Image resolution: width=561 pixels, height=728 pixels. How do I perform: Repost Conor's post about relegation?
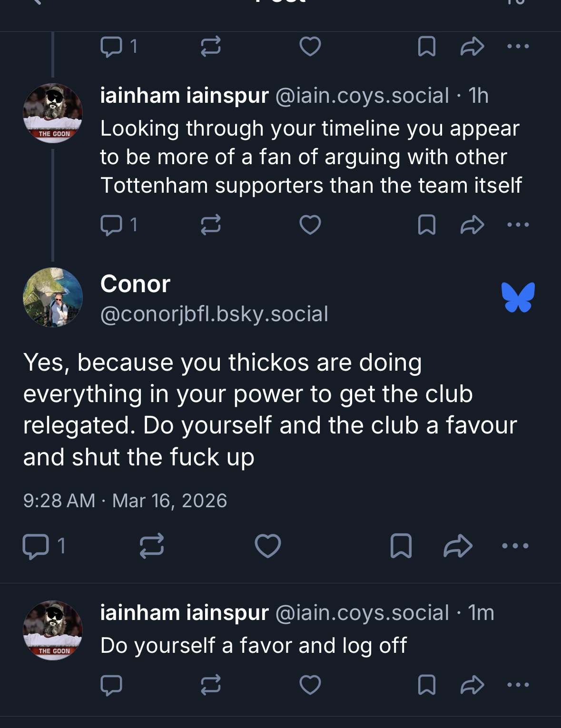152,546
